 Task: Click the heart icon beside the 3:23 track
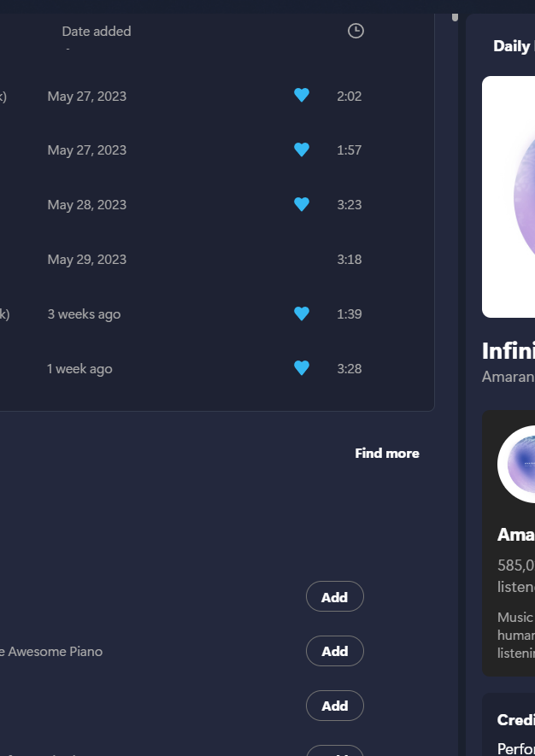click(x=301, y=204)
